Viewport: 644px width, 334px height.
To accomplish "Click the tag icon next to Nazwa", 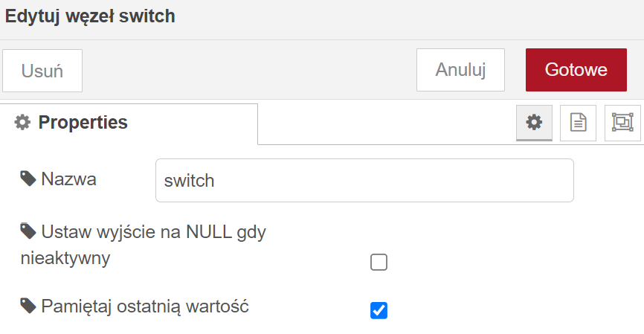I will 28,179.
